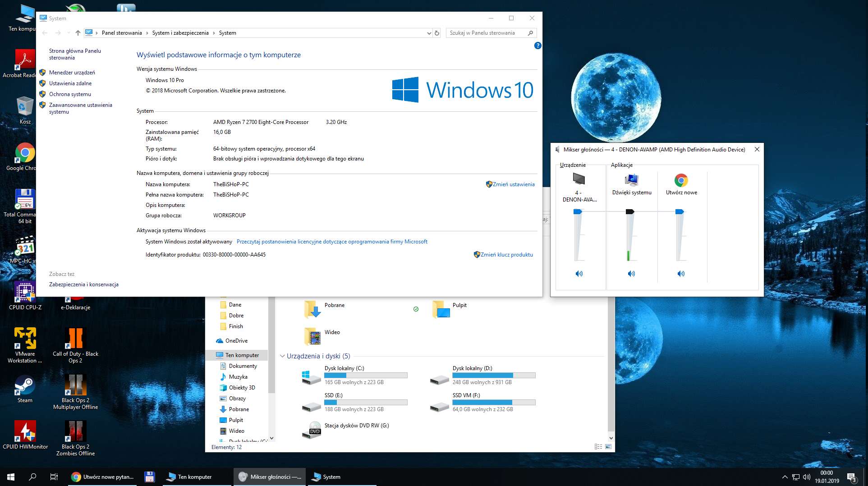Mute the Chrome Utwórz nowe volume
This screenshot has height=486, width=868.
(x=681, y=274)
